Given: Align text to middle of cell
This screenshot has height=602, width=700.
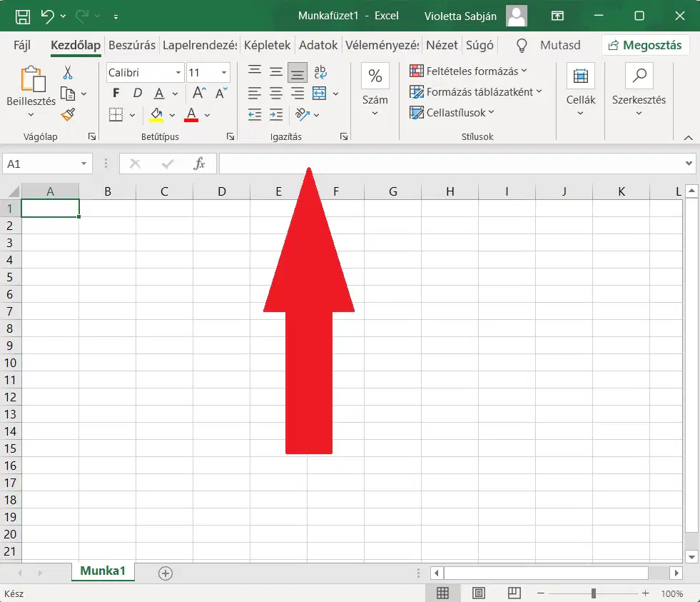Looking at the screenshot, I should [276, 71].
